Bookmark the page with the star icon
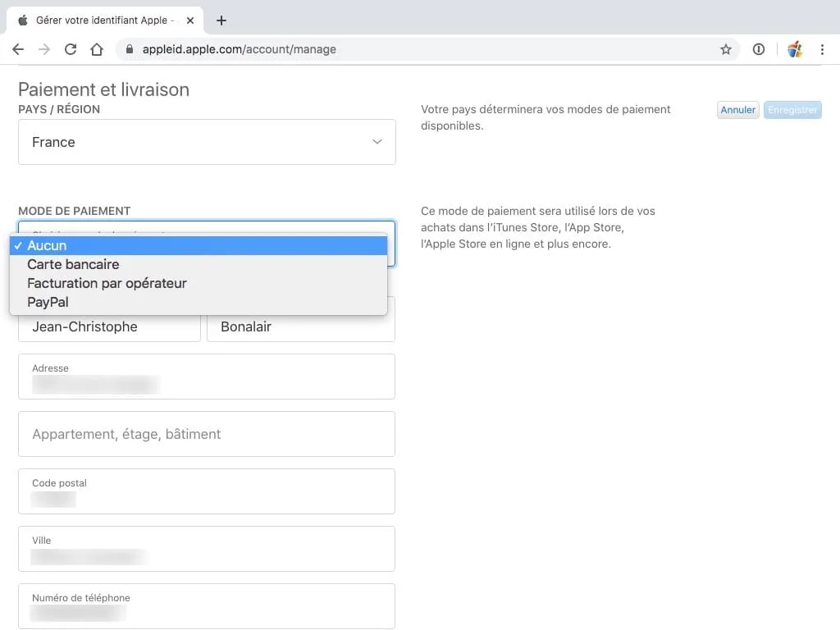This screenshot has width=840, height=630. coord(725,49)
